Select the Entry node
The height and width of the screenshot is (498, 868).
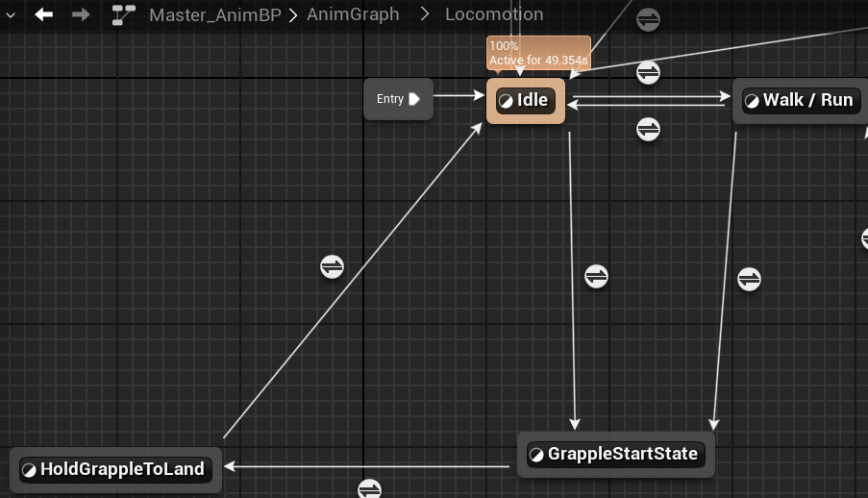(x=398, y=99)
